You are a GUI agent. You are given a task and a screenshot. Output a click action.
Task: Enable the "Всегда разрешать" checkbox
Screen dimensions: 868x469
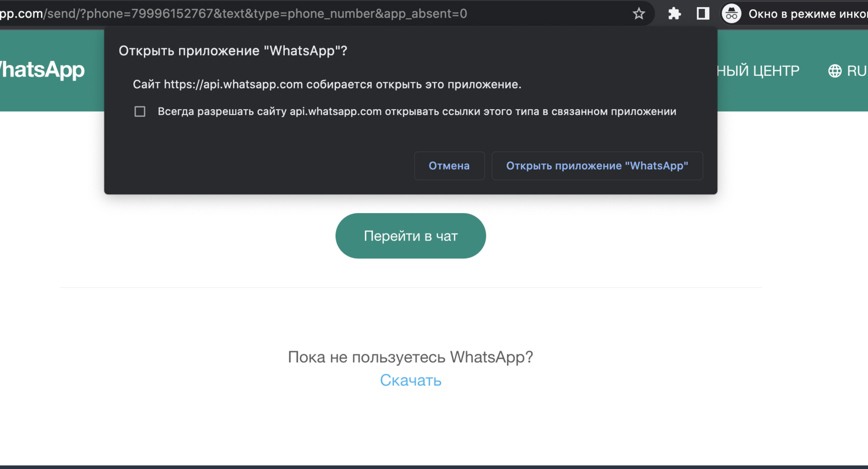[x=139, y=112]
